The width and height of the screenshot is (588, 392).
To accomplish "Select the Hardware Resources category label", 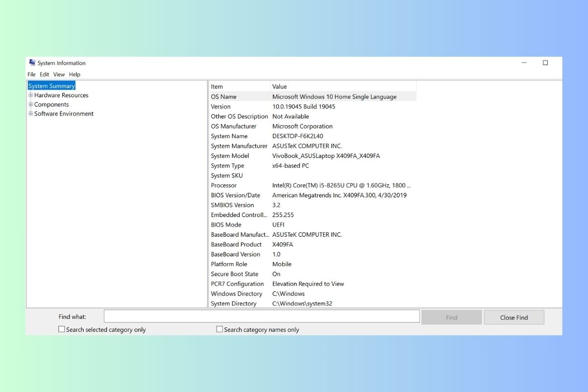I will 61,95.
